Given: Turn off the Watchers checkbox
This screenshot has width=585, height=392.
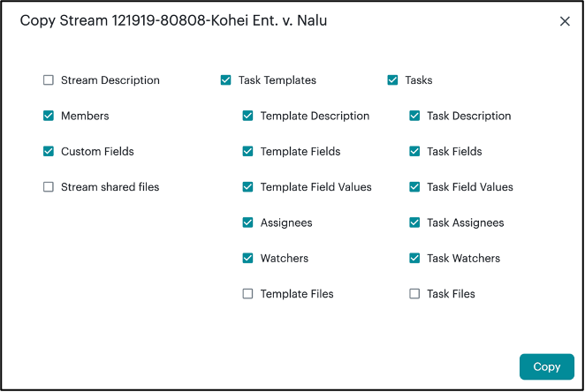Looking at the screenshot, I should pos(248,259).
